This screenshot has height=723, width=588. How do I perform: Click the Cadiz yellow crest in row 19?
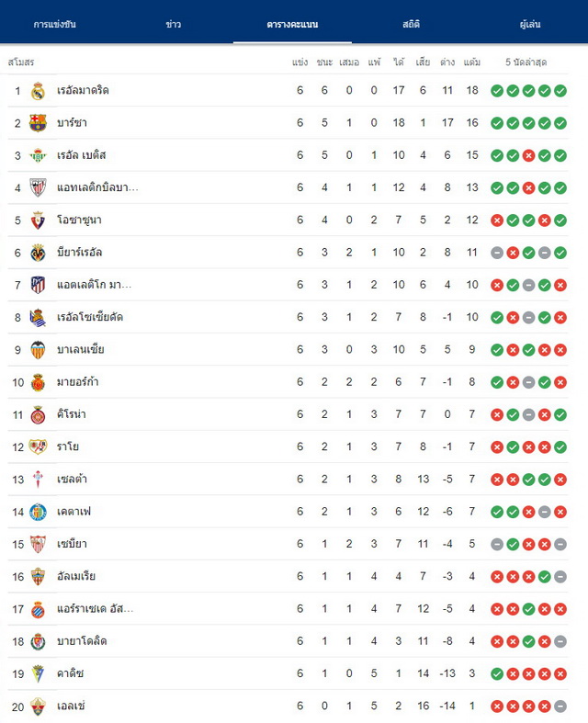coord(38,673)
